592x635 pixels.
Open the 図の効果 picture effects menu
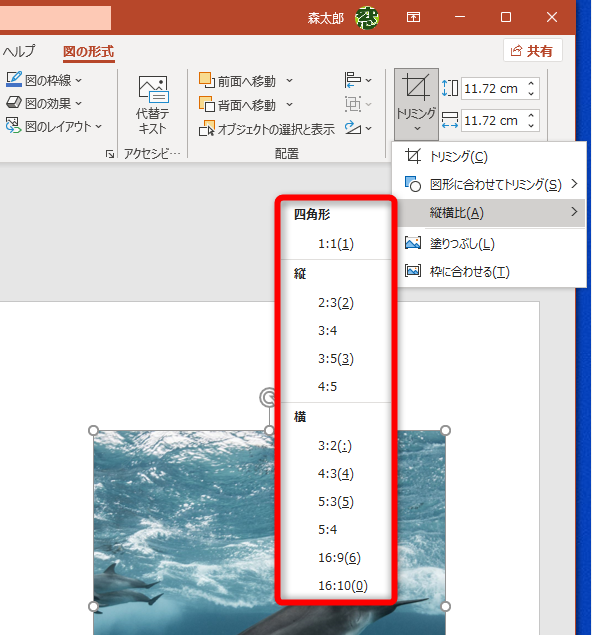(x=44, y=103)
